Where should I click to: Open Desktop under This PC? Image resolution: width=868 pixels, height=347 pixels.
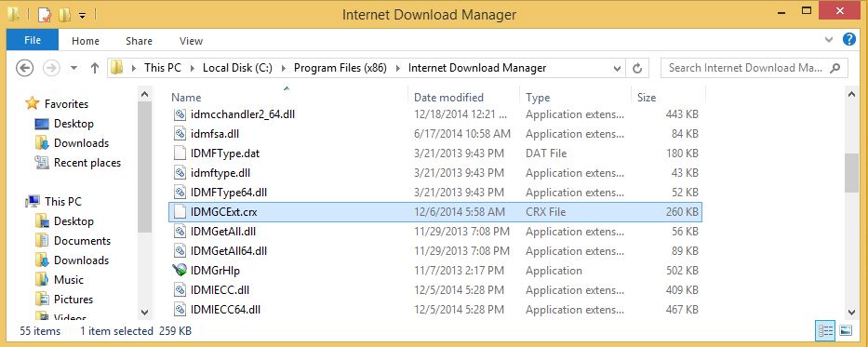pos(73,220)
